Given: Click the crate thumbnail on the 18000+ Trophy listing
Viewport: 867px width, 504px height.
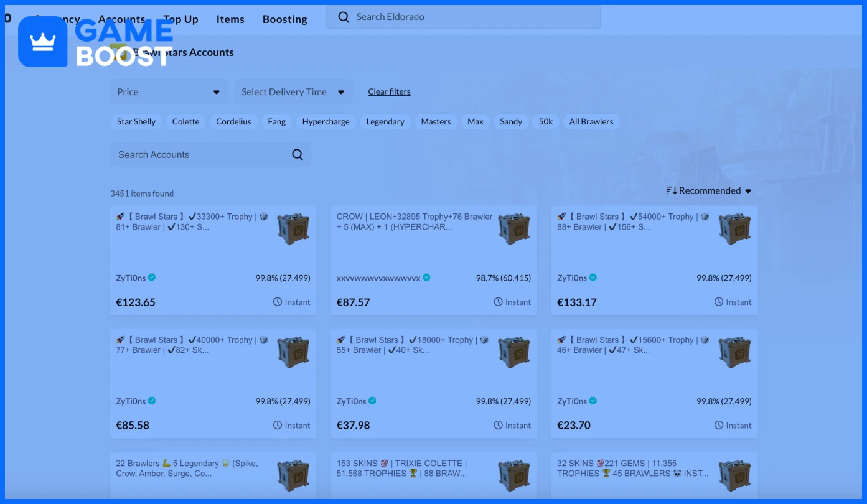Looking at the screenshot, I should pos(514,352).
